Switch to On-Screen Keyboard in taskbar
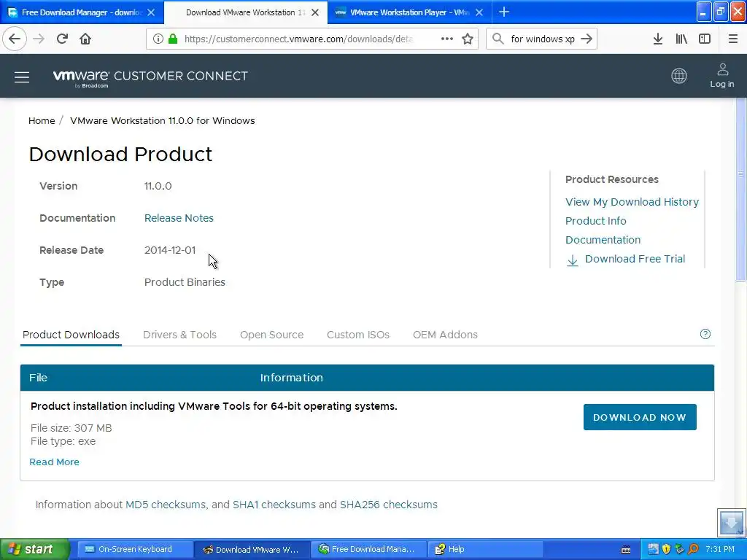Image resolution: width=747 pixels, height=560 pixels. [x=134, y=549]
